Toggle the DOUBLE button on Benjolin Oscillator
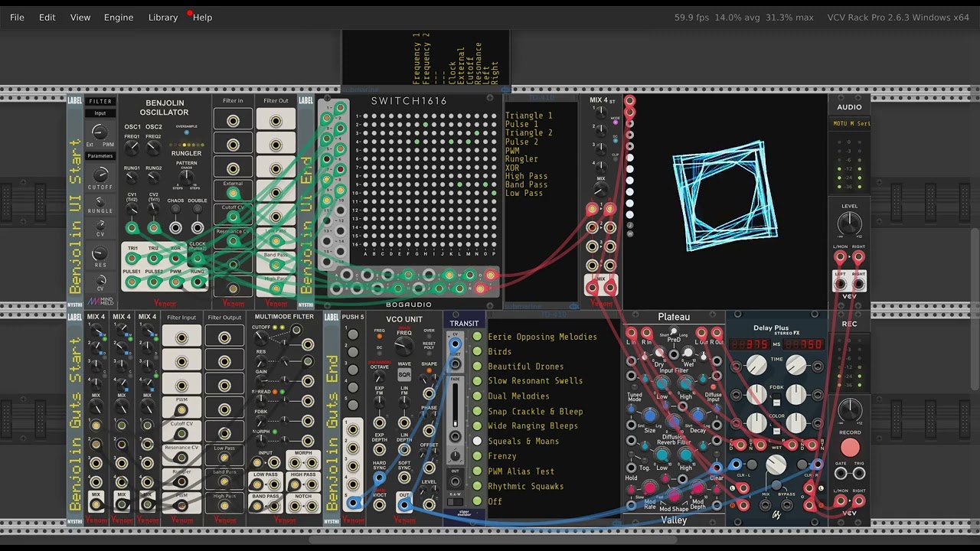The width and height of the screenshot is (980, 551). click(198, 209)
